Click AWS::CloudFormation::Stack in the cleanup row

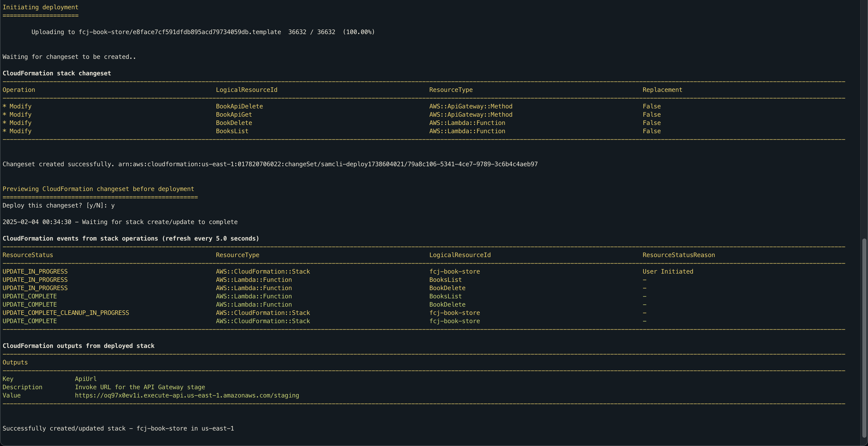point(263,313)
